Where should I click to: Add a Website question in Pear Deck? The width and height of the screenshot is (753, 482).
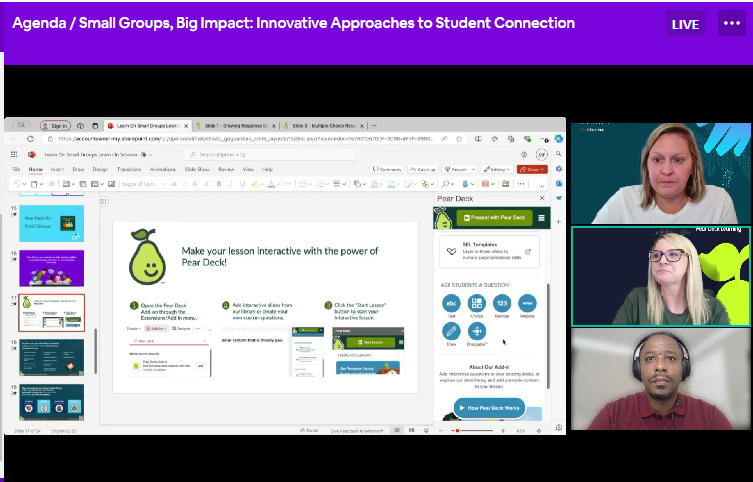tap(527, 303)
